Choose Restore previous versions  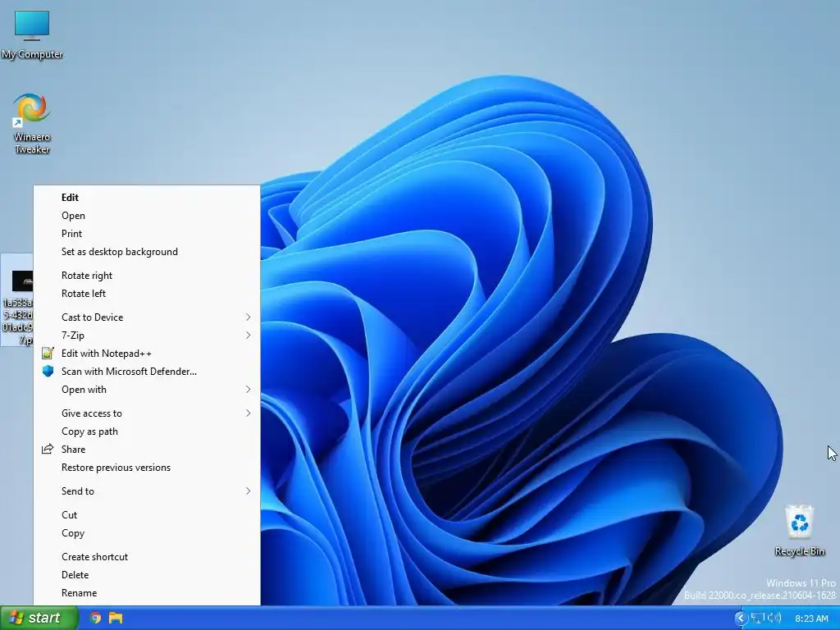[x=147, y=468]
